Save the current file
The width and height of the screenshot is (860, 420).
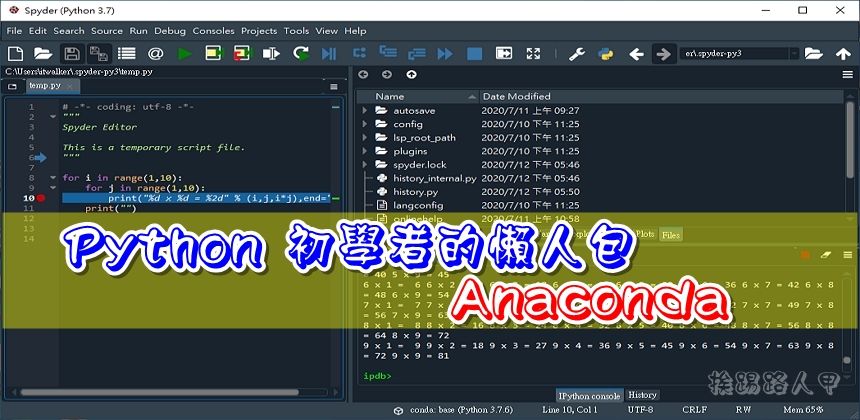[x=72, y=53]
